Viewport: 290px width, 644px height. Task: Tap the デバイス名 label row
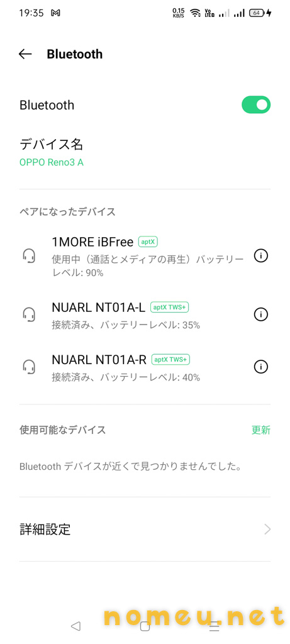click(x=145, y=152)
